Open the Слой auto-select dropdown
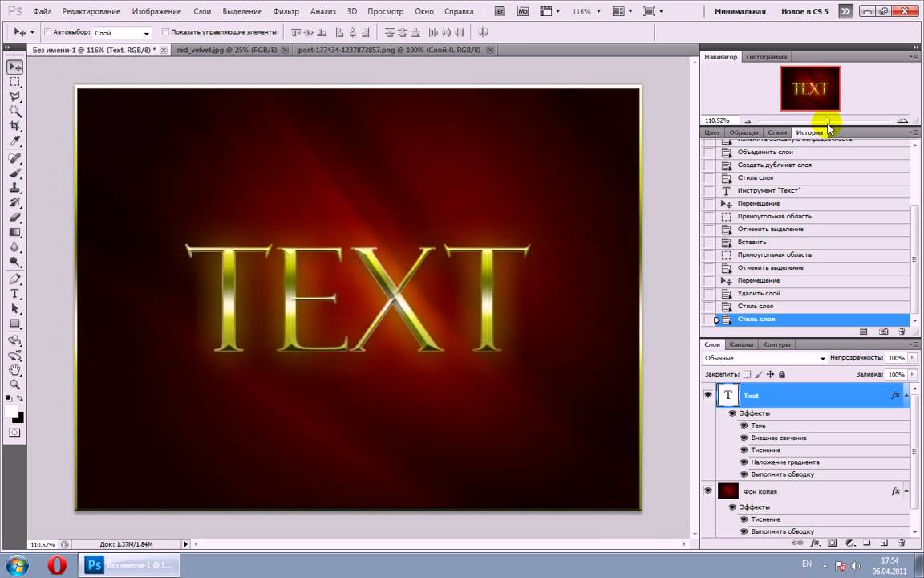The height and width of the screenshot is (578, 924). click(122, 33)
